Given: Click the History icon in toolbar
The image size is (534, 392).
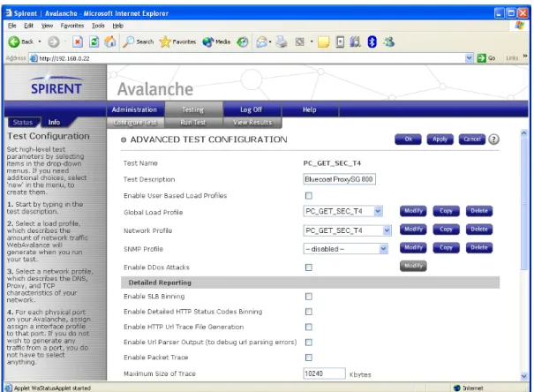Looking at the screenshot, I should point(243,41).
